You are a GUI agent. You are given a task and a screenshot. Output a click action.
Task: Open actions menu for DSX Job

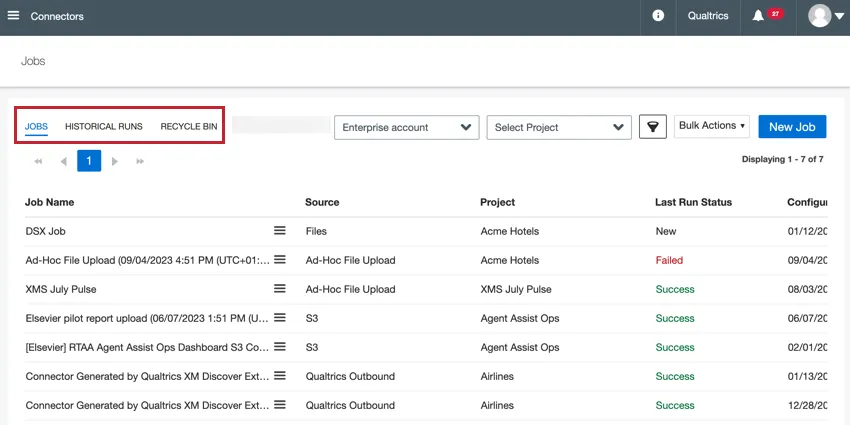(x=280, y=231)
